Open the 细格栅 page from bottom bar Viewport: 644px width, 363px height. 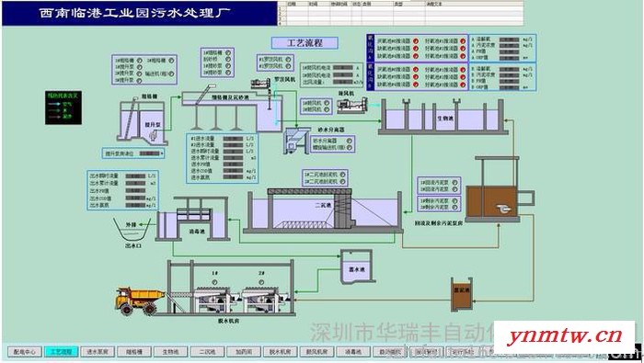[x=134, y=352]
